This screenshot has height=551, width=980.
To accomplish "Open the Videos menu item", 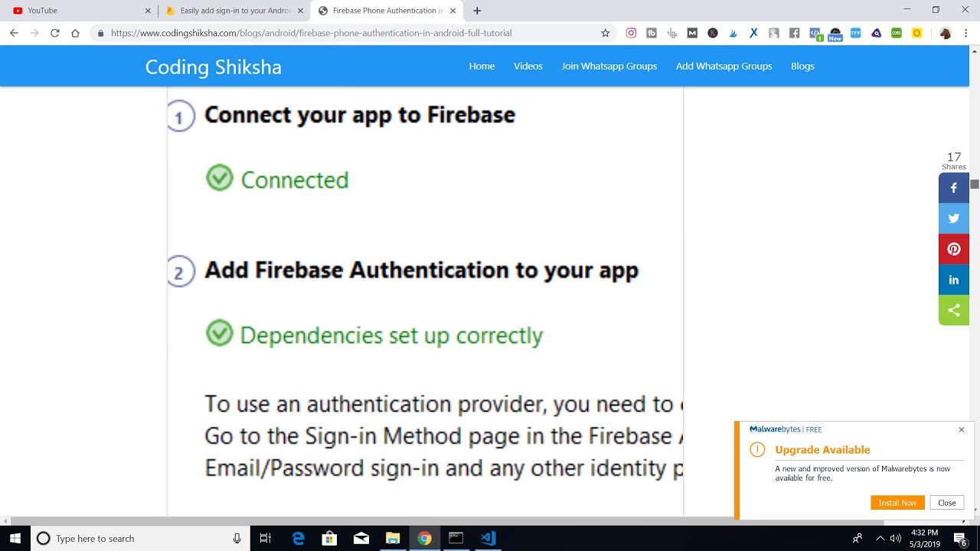I will (x=528, y=66).
